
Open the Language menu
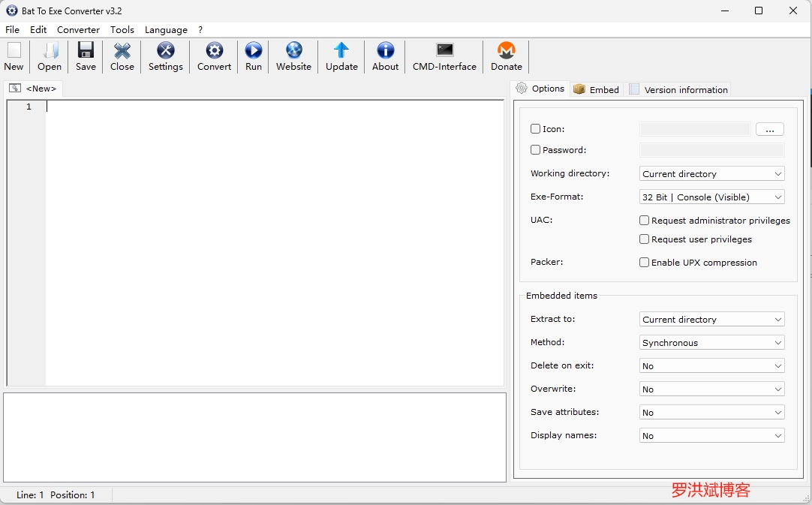(x=166, y=29)
